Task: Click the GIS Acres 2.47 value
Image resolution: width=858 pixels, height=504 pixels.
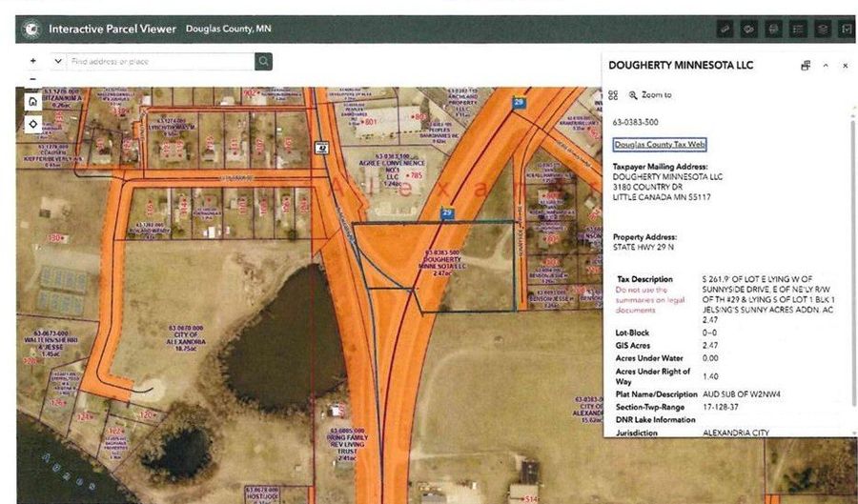Action: tap(710, 346)
